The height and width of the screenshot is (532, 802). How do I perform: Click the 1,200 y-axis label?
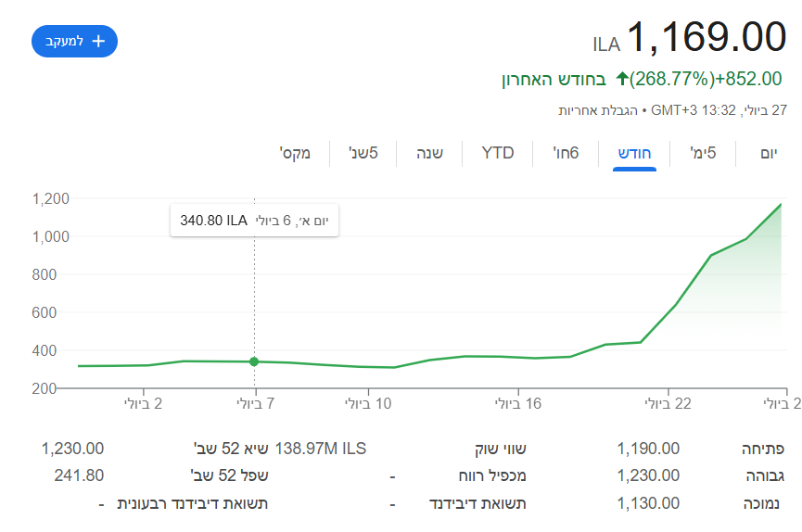[51, 198]
